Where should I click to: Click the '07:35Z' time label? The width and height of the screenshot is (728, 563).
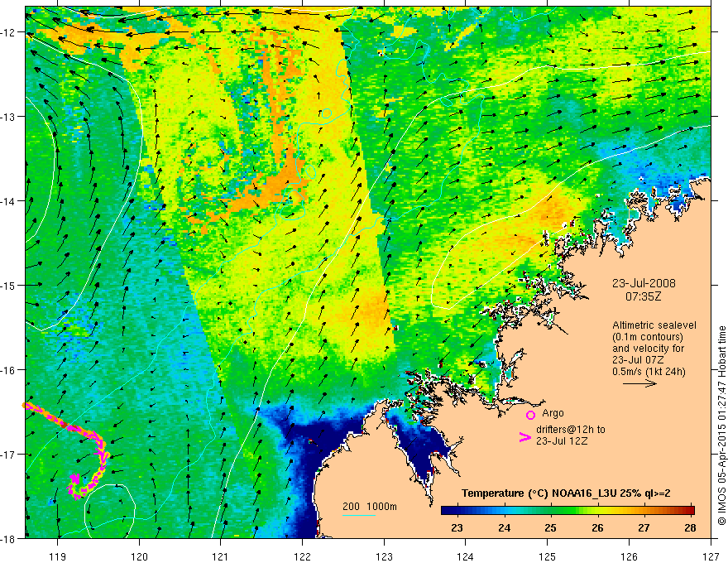[x=643, y=296]
